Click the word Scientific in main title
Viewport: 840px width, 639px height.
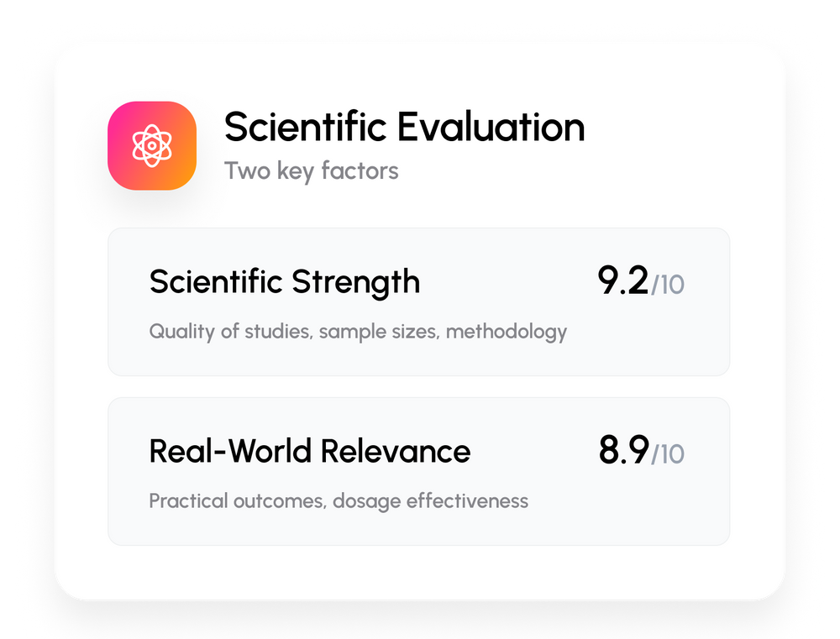(x=305, y=128)
